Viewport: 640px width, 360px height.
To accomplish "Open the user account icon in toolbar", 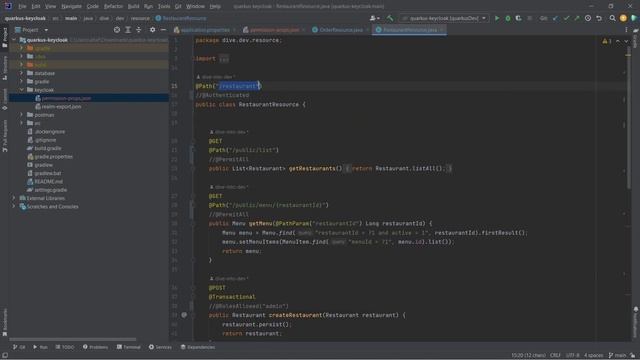I will 374,18.
